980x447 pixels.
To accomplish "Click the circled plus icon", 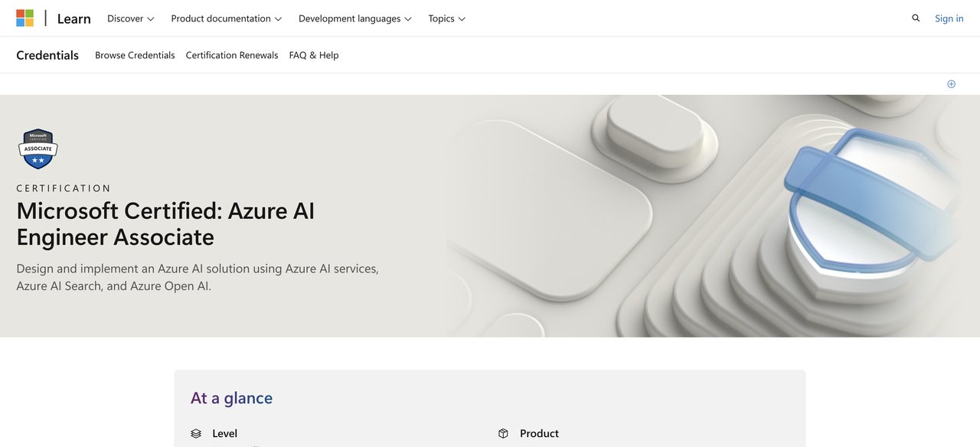I will pyautogui.click(x=951, y=84).
